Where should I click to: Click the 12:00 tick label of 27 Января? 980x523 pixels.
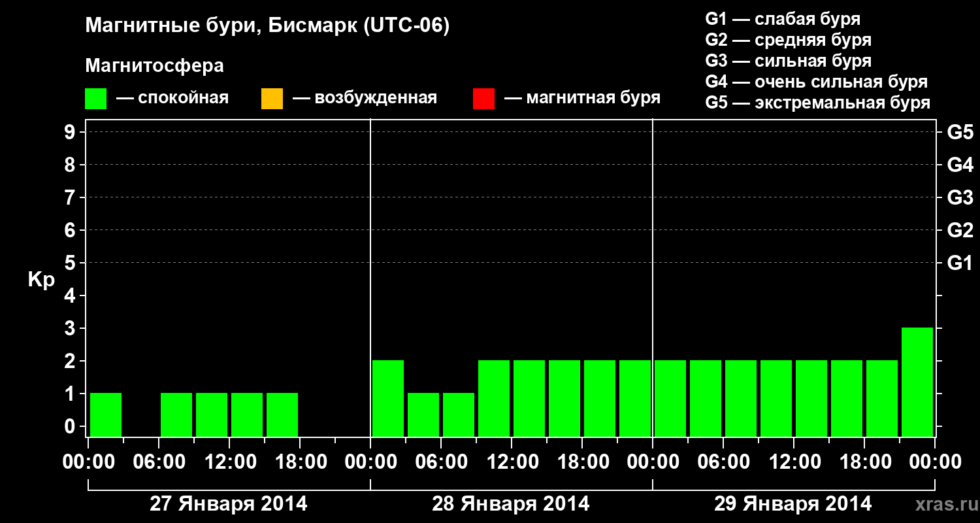(229, 462)
